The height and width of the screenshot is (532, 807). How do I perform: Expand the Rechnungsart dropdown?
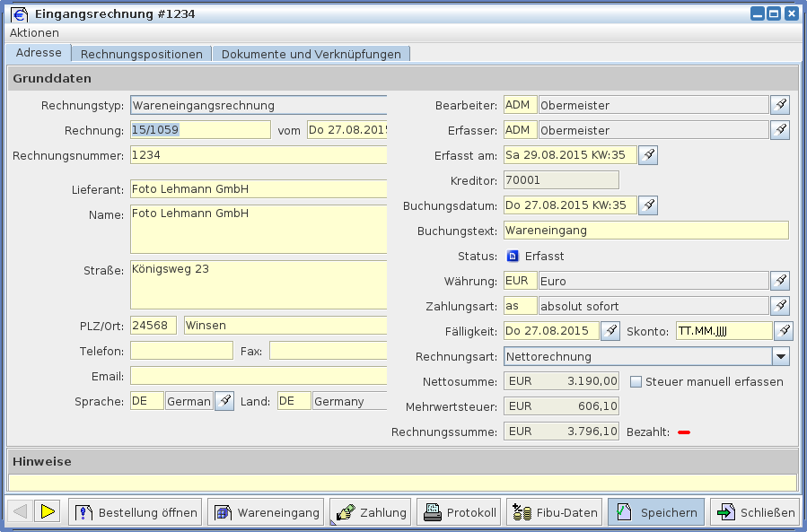[779, 356]
